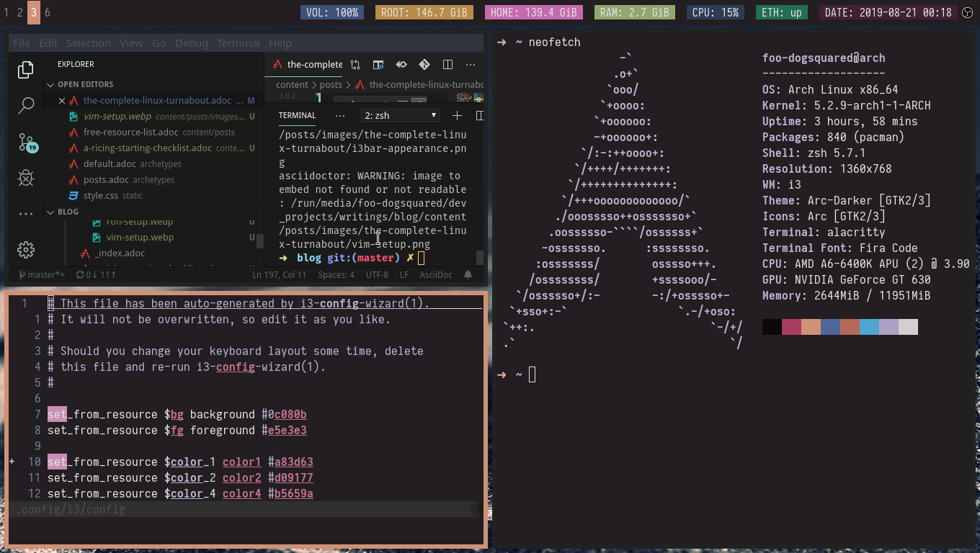Split the terminal panel
The height and width of the screenshot is (553, 980).
coord(480,115)
